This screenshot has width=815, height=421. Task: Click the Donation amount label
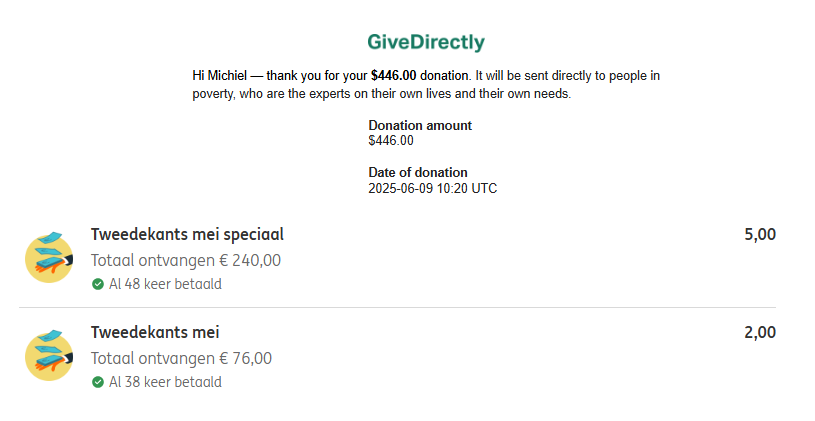point(420,125)
